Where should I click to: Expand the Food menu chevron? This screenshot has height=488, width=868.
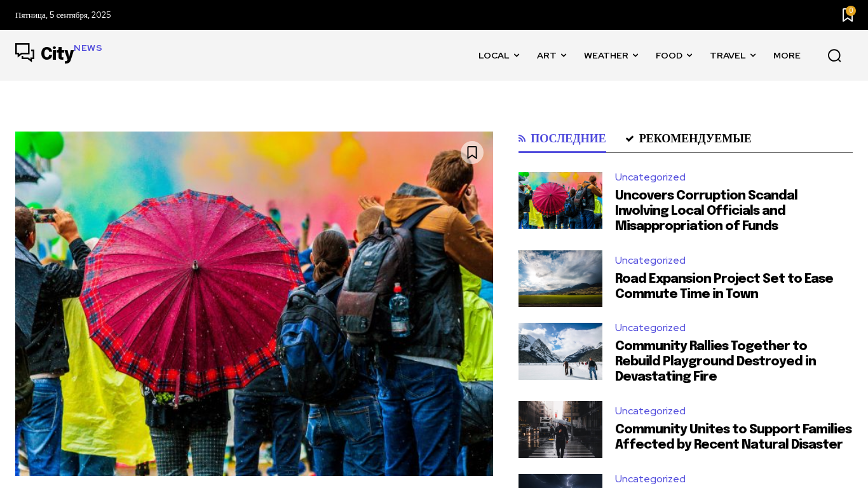tap(689, 55)
